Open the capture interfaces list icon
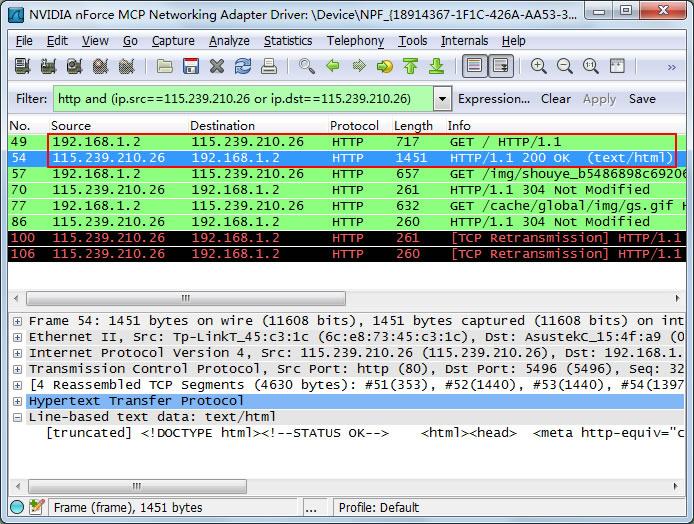 pyautogui.click(x=22, y=66)
